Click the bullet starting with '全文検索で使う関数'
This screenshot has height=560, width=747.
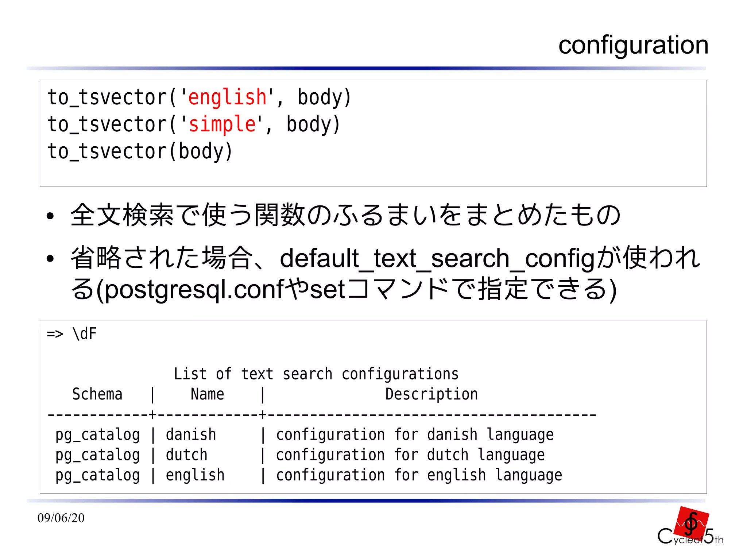tap(345, 215)
